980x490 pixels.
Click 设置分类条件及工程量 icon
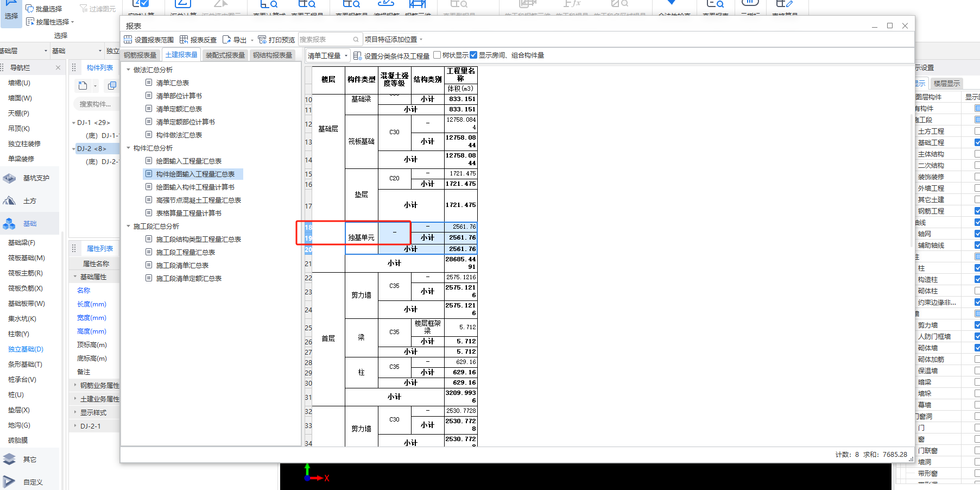pos(357,55)
